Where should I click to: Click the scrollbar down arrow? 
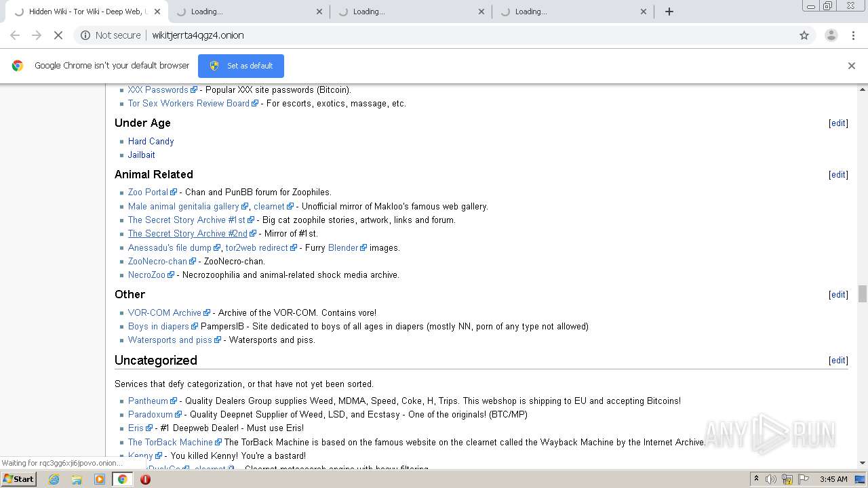pyautogui.click(x=863, y=463)
